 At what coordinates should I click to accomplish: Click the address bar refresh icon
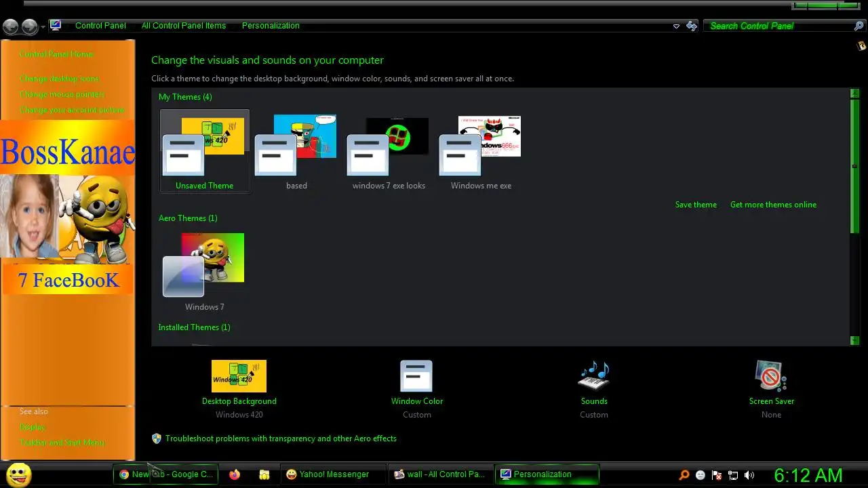[692, 26]
